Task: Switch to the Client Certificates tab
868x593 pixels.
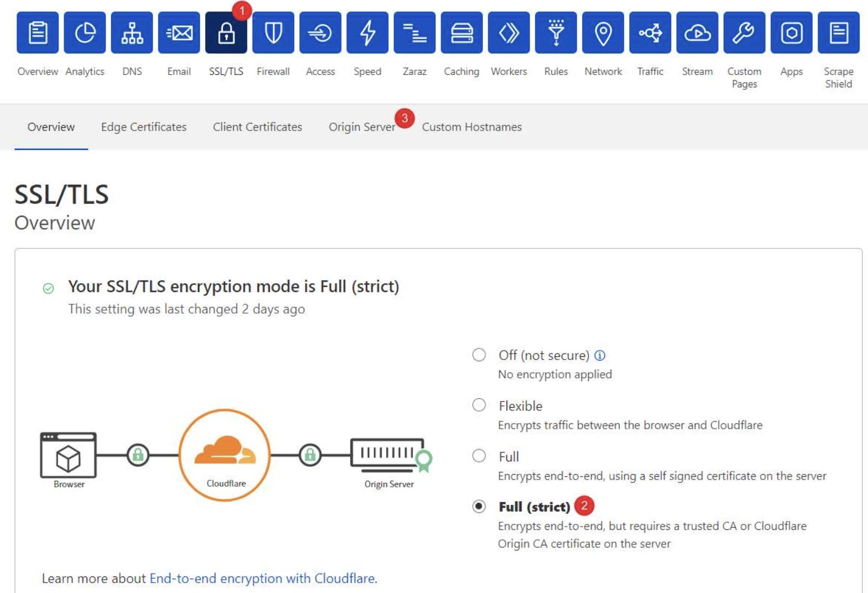Action: coord(258,127)
